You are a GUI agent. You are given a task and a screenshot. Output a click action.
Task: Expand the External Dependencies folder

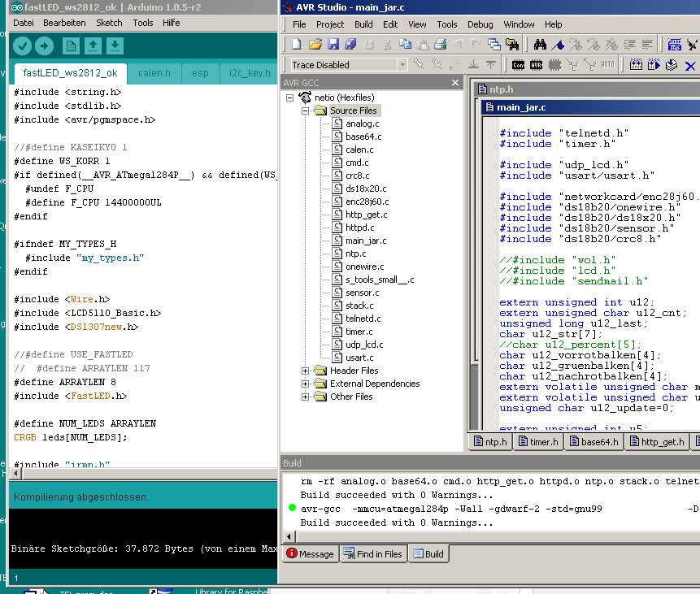[306, 384]
